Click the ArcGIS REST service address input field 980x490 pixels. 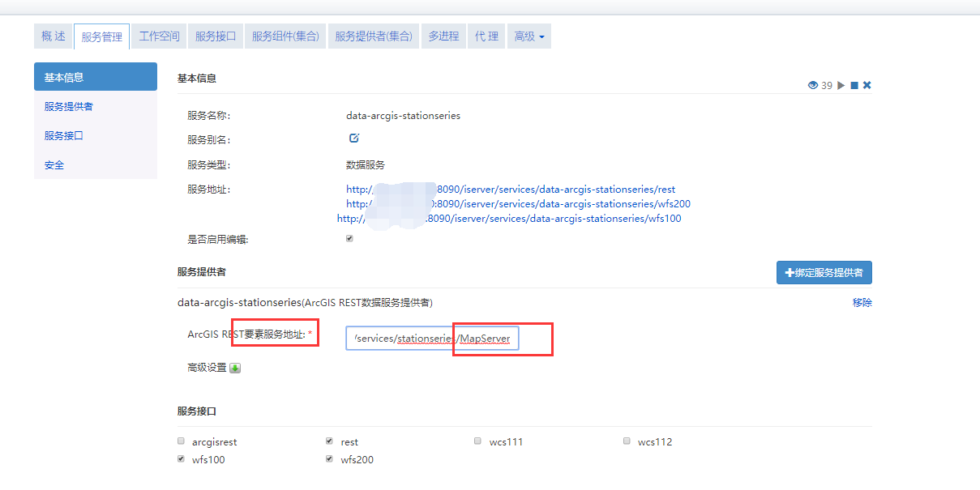(x=434, y=338)
